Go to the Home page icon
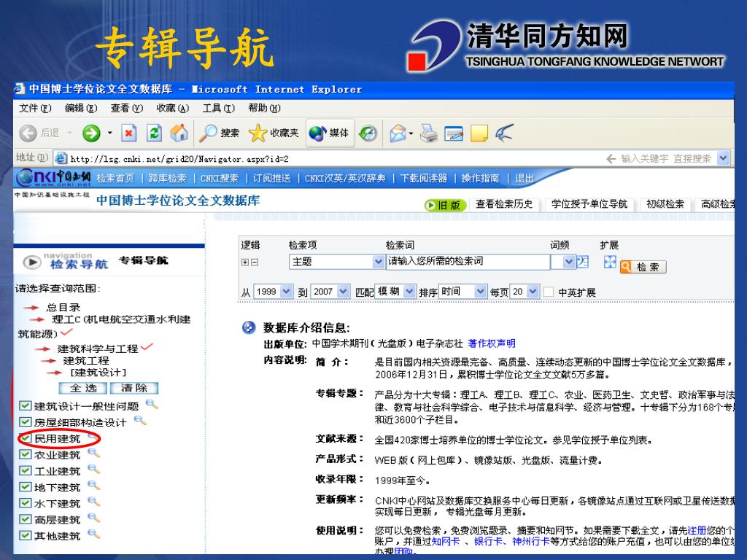 [179, 133]
